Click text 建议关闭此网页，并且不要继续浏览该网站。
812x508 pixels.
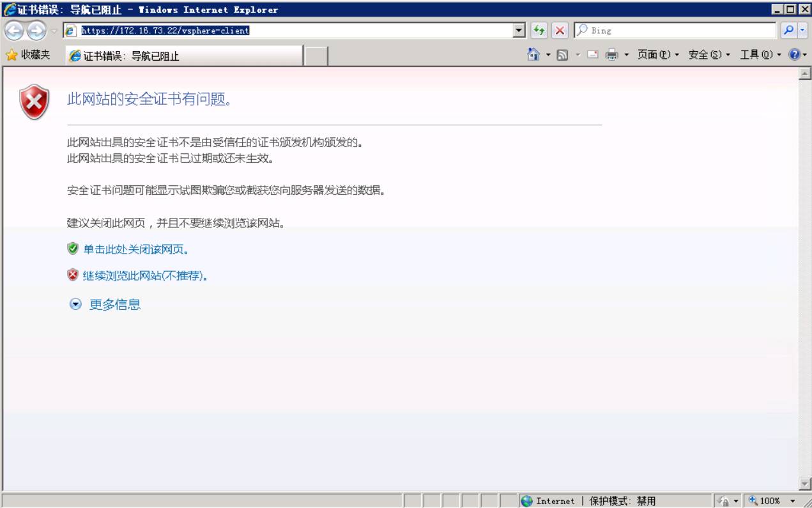tap(176, 224)
